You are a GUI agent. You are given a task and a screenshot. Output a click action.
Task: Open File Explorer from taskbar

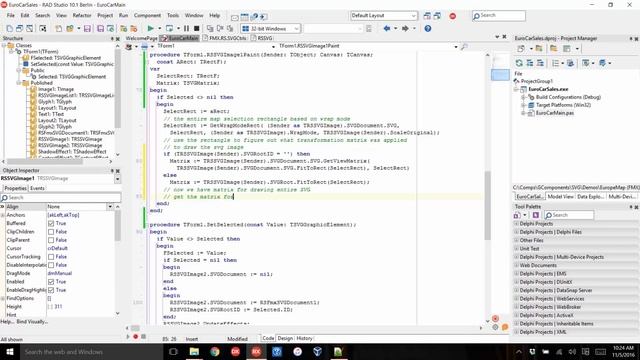(x=194, y=351)
